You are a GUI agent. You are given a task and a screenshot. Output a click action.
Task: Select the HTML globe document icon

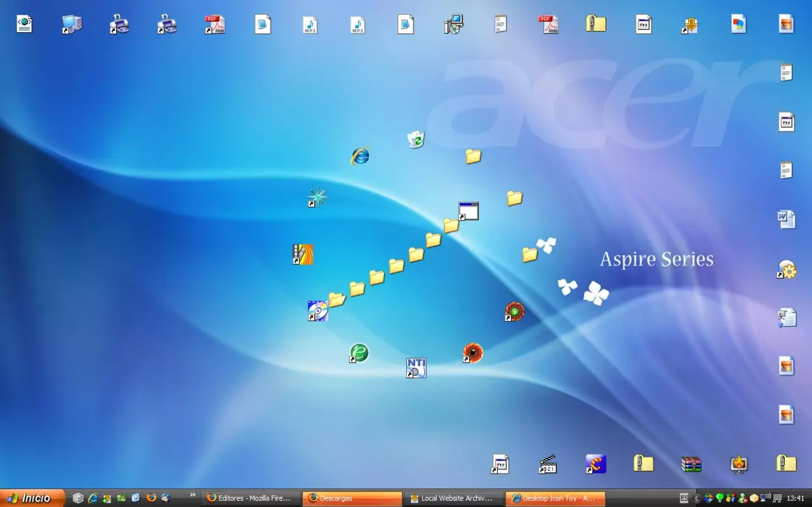(24, 24)
